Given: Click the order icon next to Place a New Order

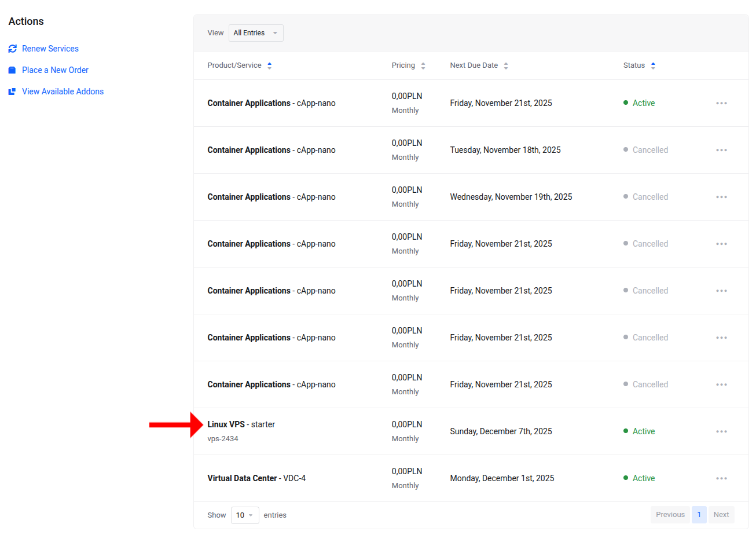Looking at the screenshot, I should 12,69.
